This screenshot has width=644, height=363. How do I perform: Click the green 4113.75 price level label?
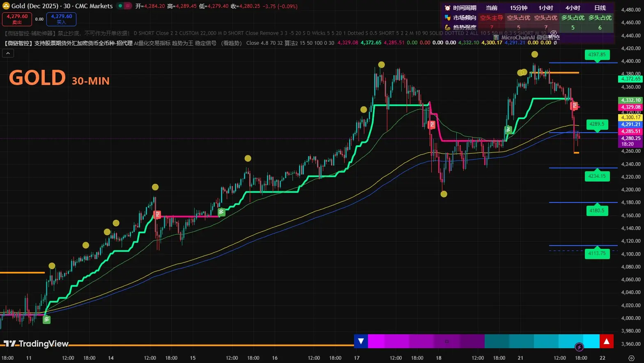[x=597, y=253]
